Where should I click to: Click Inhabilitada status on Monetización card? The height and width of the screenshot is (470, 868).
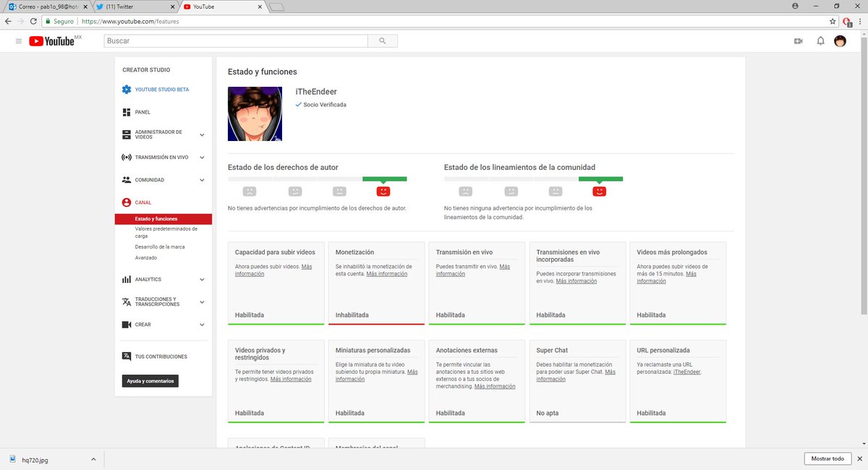352,315
